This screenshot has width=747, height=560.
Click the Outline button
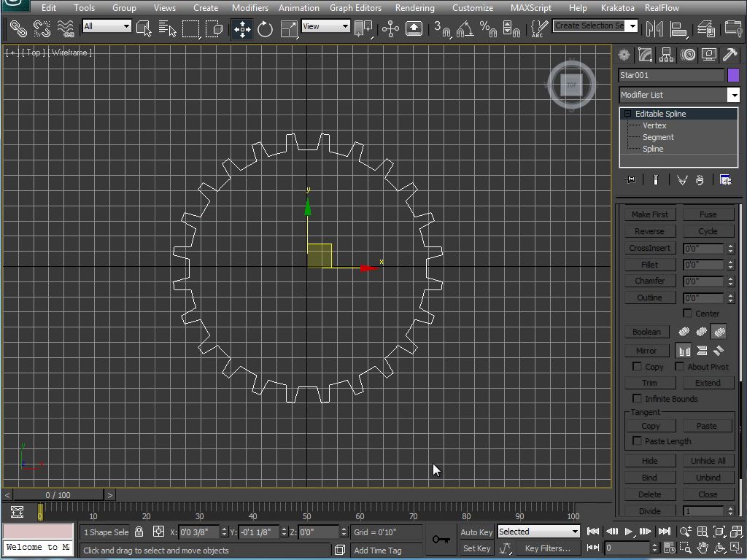pos(650,297)
